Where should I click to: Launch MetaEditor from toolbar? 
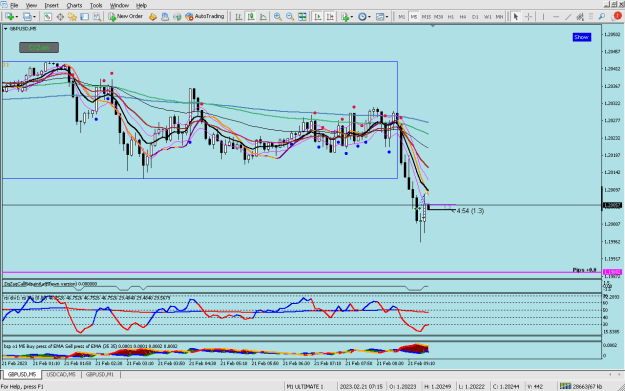[153, 17]
